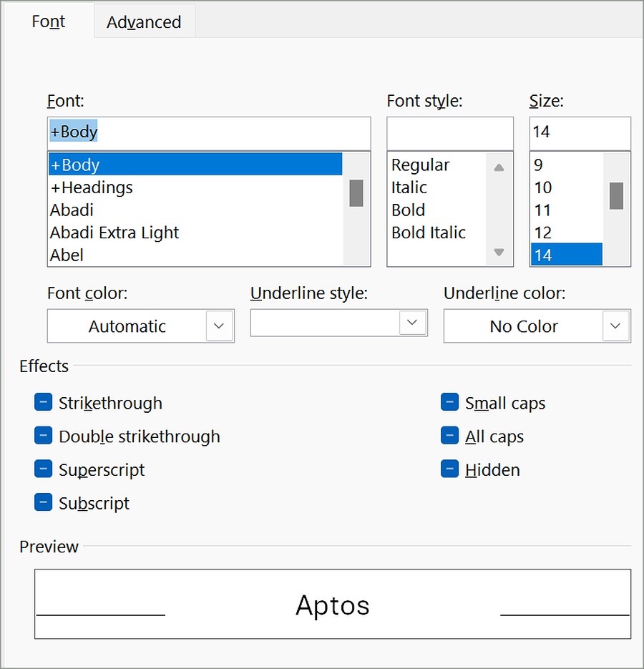
Task: Open the Underline color dropdown
Action: click(615, 326)
